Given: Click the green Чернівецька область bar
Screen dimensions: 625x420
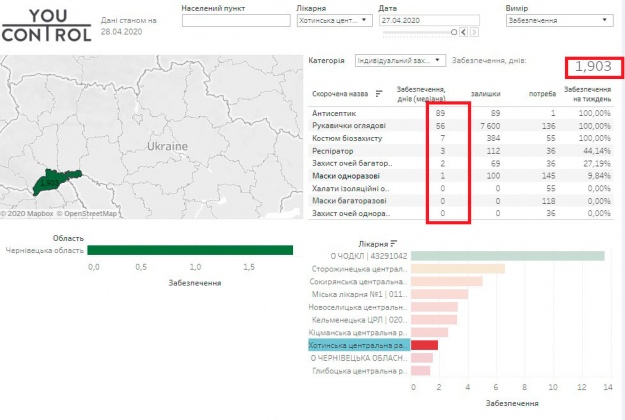Looking at the screenshot, I should (x=190, y=251).
